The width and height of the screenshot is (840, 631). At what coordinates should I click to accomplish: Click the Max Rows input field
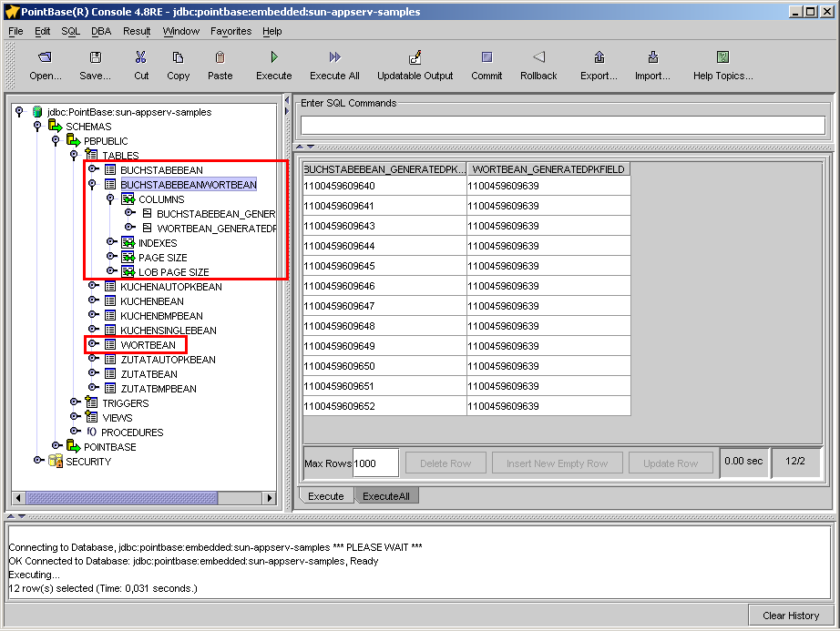click(375, 463)
